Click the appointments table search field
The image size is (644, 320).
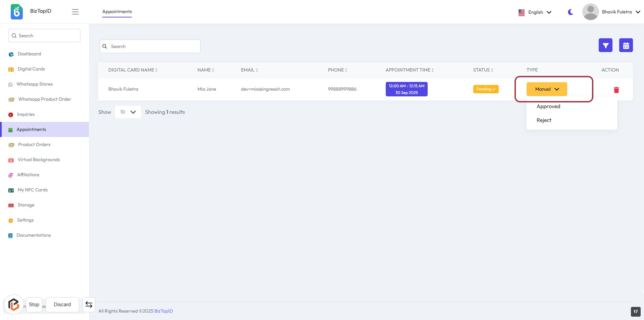pos(150,46)
